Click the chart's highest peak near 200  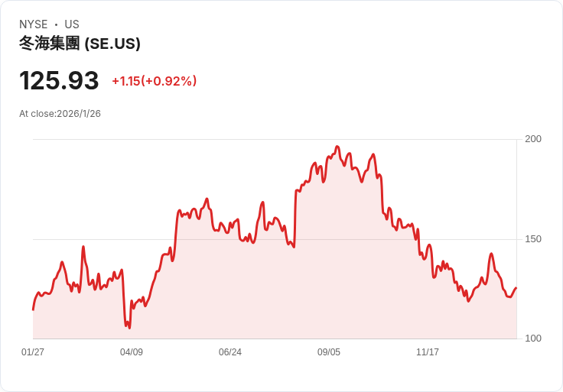337,147
